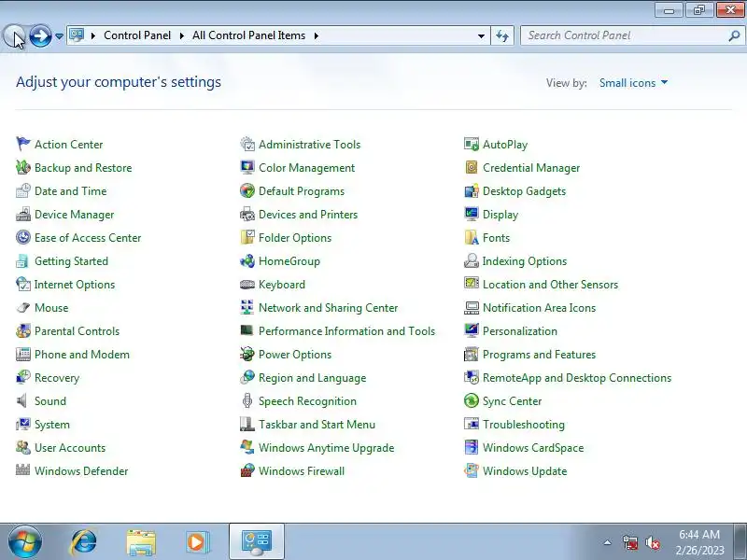Open the Power Options icon
This screenshot has height=560, width=747.
click(247, 354)
